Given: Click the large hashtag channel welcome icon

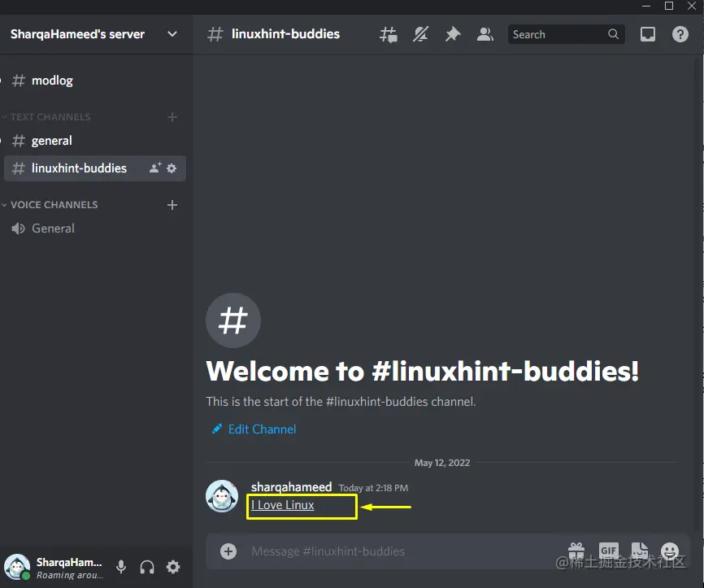Looking at the screenshot, I should [233, 320].
